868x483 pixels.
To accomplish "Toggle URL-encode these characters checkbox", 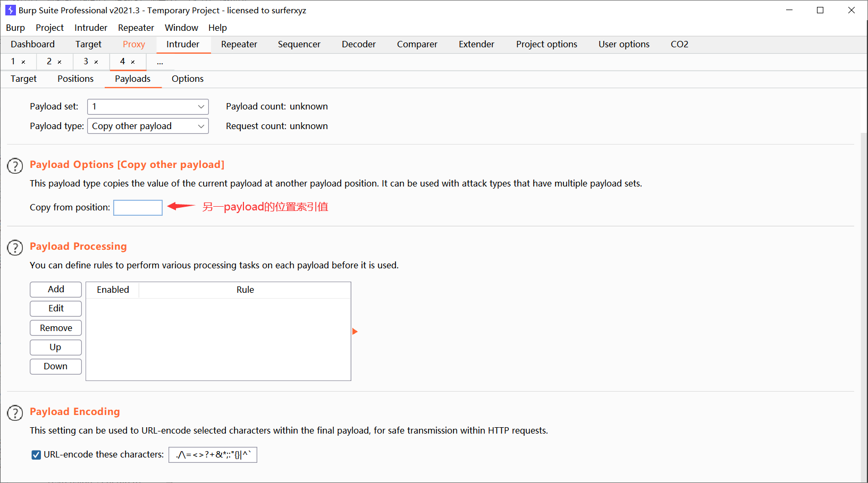I will (x=36, y=455).
